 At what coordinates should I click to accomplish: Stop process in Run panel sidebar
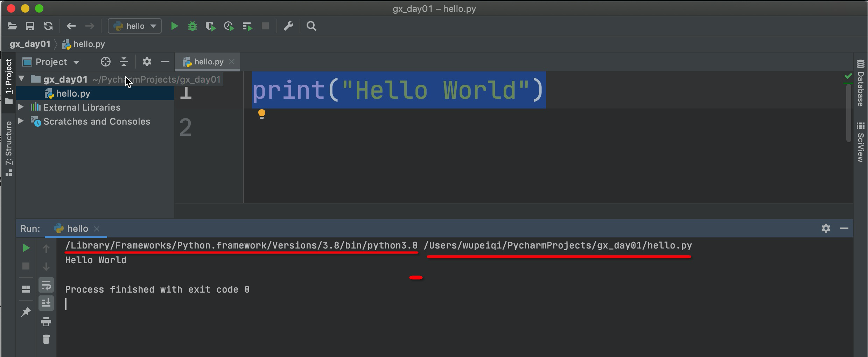pyautogui.click(x=26, y=266)
